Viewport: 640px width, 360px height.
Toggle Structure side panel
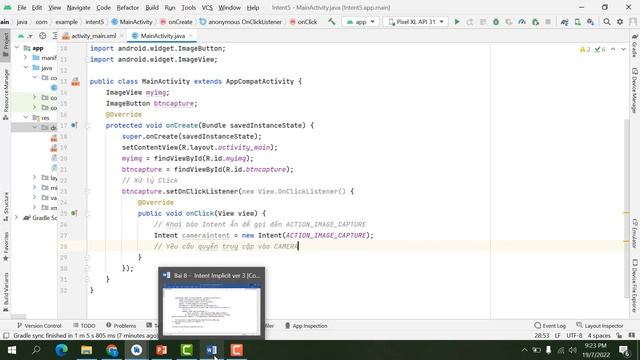click(x=5, y=207)
